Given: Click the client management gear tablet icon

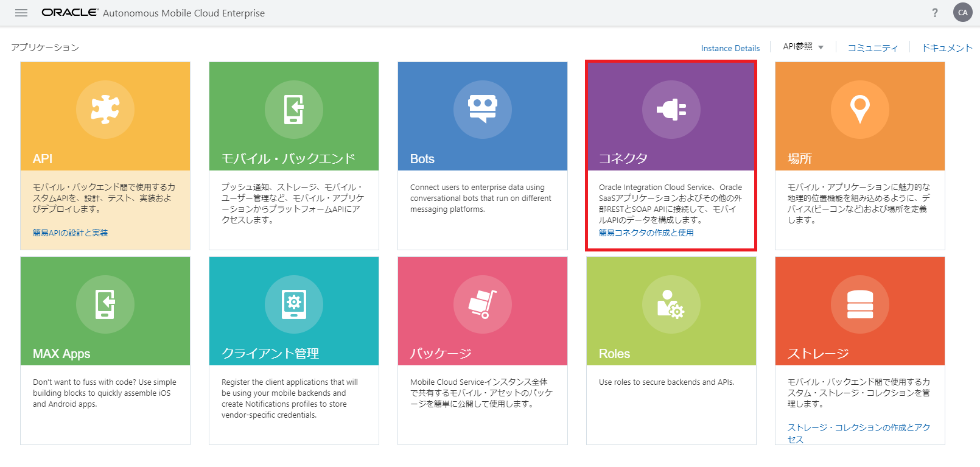Looking at the screenshot, I should point(294,304).
